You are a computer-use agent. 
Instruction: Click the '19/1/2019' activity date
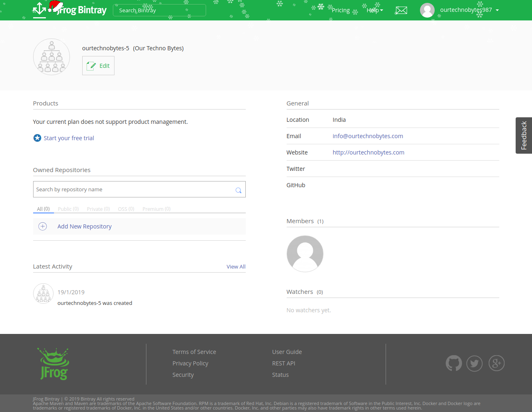[71, 292]
